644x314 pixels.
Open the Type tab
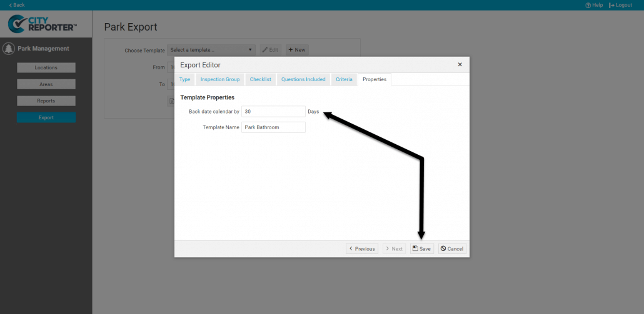(x=184, y=79)
